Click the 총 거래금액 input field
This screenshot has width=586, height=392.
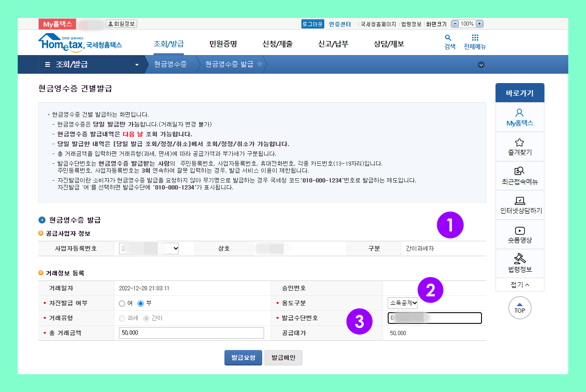(191, 333)
